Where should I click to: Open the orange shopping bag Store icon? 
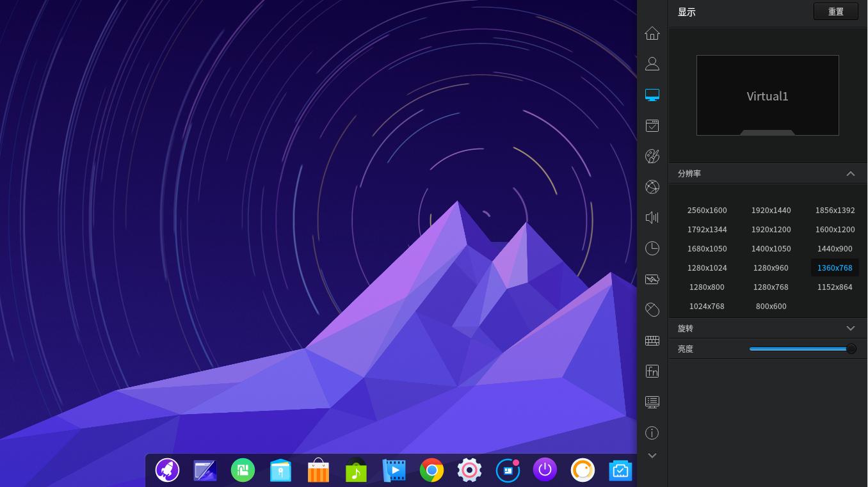318,470
